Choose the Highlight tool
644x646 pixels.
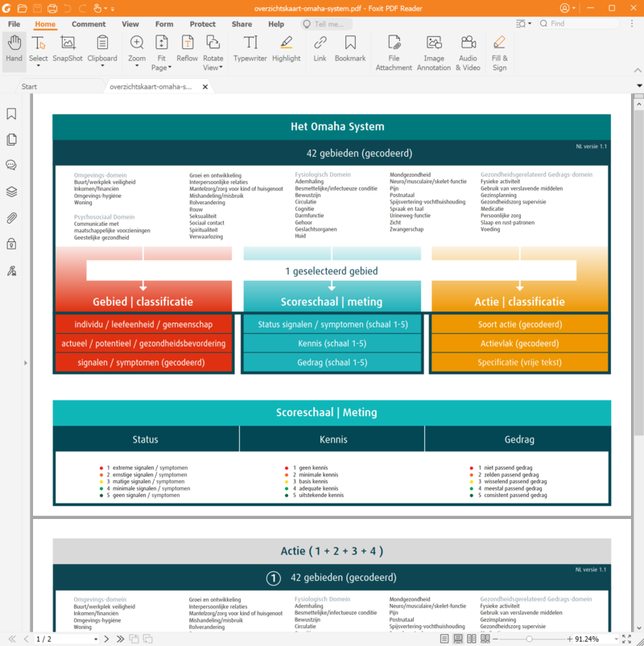click(286, 50)
